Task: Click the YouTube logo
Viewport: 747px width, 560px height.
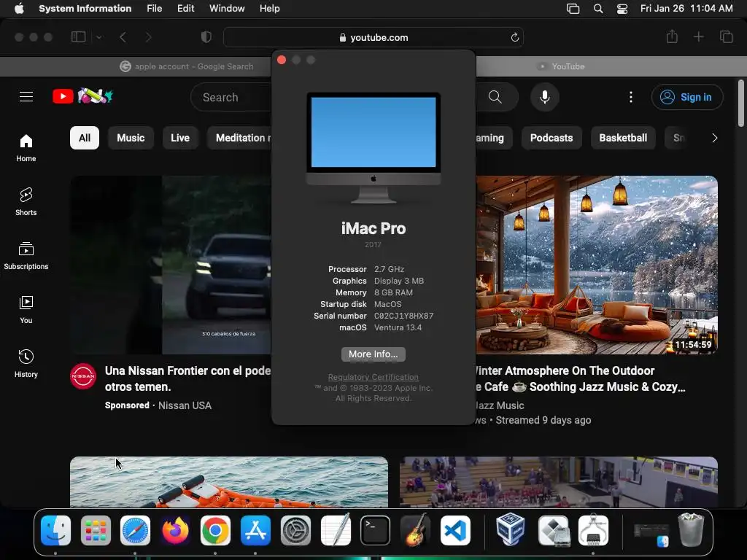Action: coord(82,97)
